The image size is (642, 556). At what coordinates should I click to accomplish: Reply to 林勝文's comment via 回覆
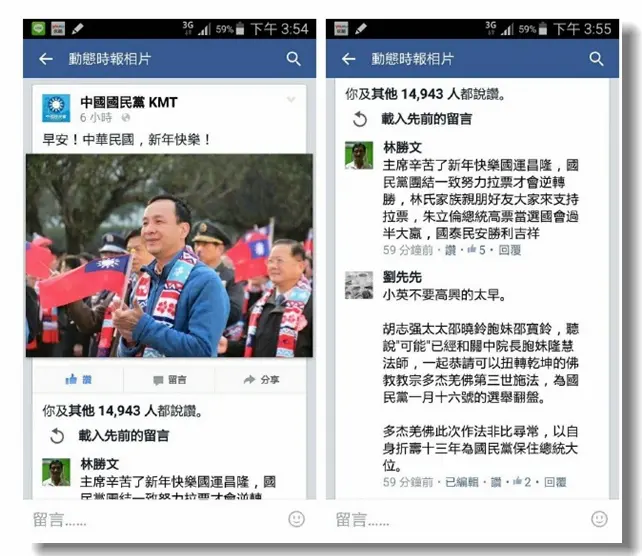[x=510, y=250]
